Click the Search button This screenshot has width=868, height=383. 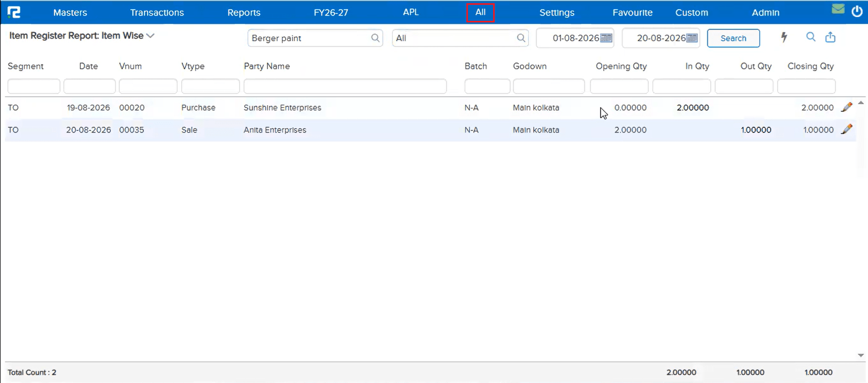pos(733,38)
